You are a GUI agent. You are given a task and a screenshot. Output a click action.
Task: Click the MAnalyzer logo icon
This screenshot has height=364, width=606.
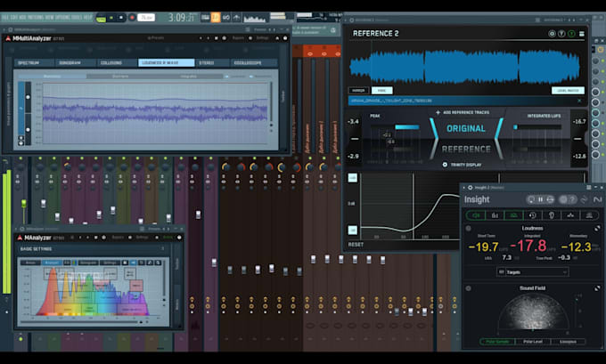click(20, 238)
